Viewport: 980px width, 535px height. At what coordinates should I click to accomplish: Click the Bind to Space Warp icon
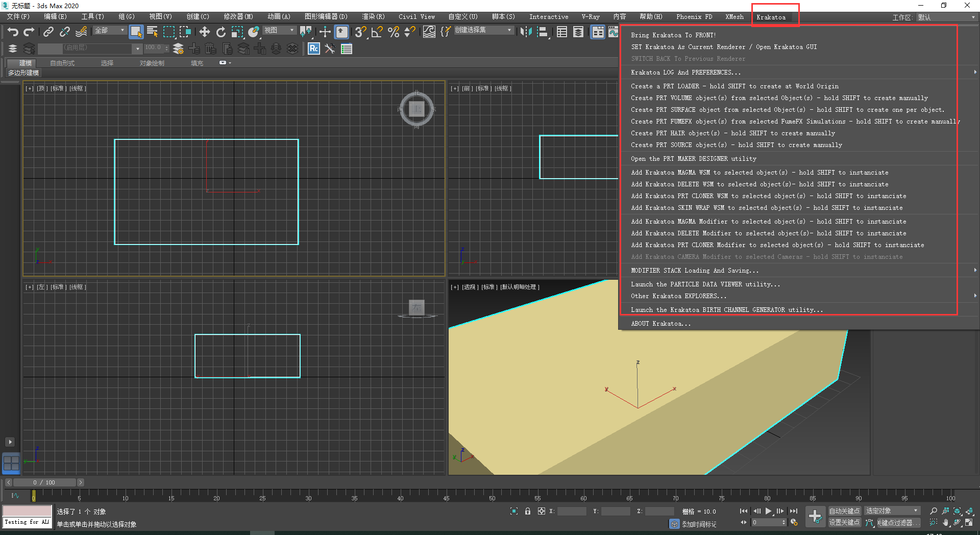click(x=81, y=32)
